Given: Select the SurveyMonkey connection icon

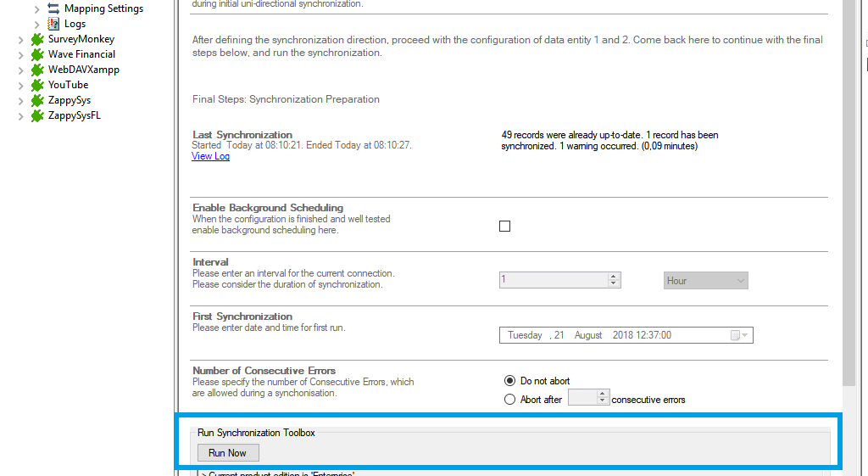Looking at the screenshot, I should click(37, 39).
